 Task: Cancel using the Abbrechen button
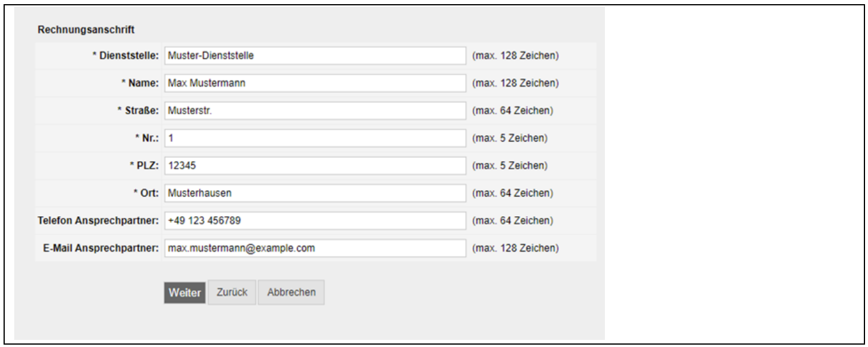click(291, 292)
